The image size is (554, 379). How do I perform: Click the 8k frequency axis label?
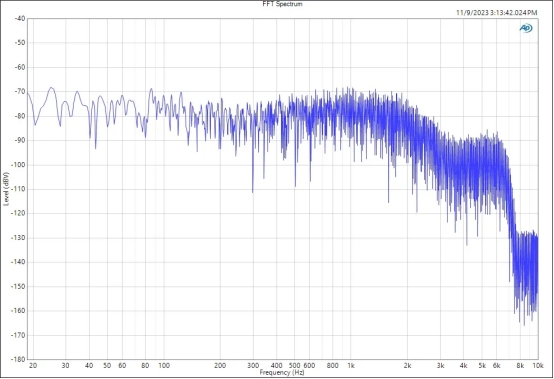520,366
